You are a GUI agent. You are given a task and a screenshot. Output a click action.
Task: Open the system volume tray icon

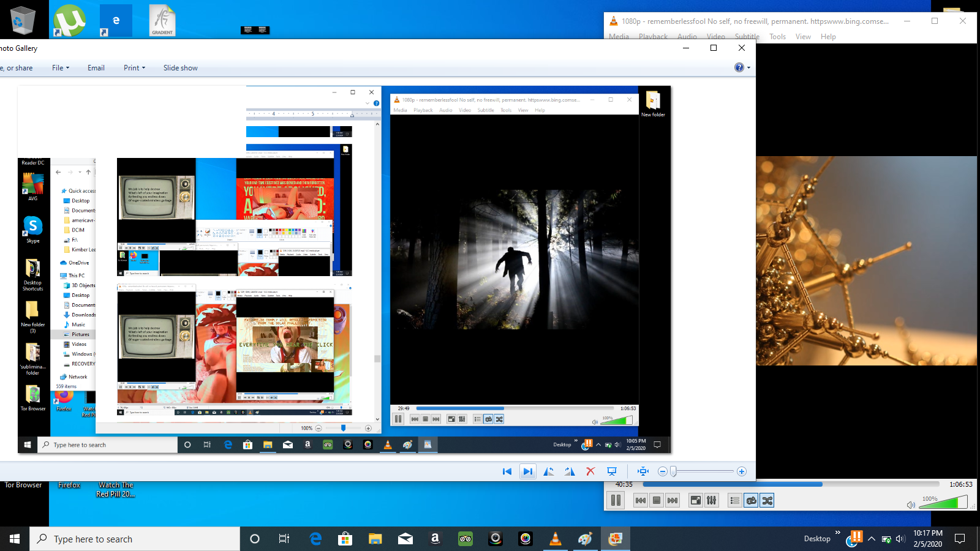pos(900,539)
